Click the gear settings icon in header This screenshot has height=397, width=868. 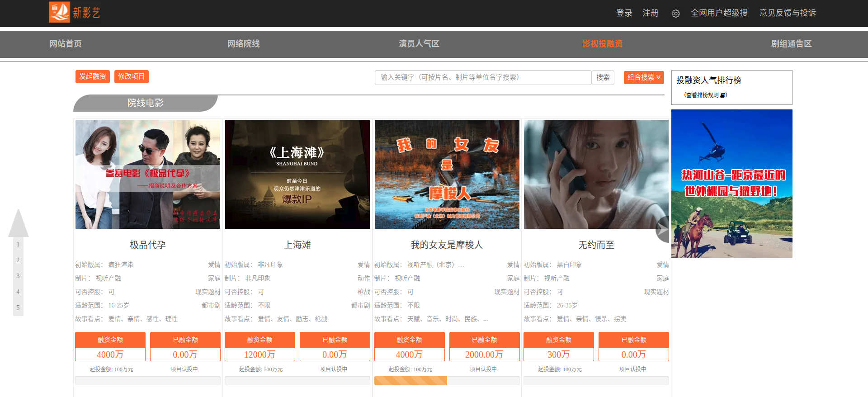[x=675, y=14]
